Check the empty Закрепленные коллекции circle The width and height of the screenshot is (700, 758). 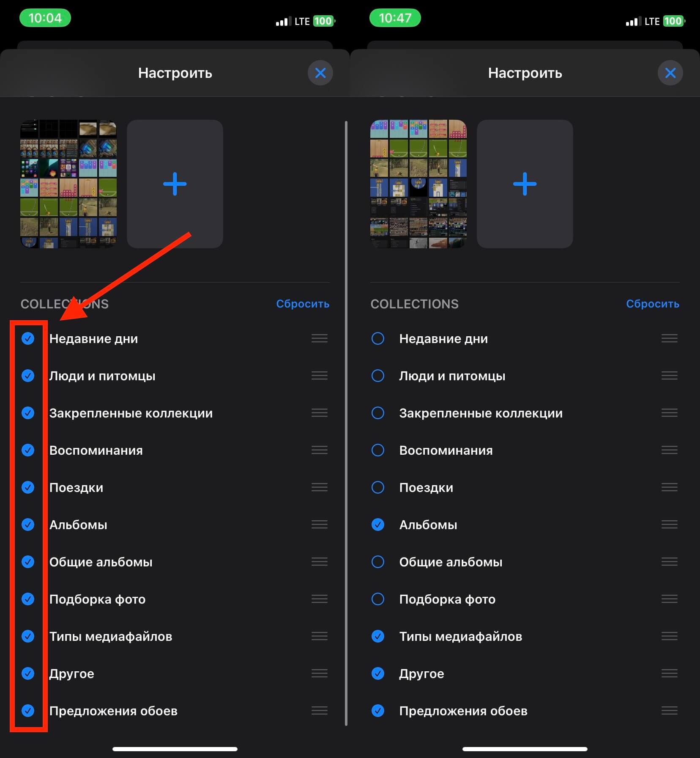tap(377, 413)
